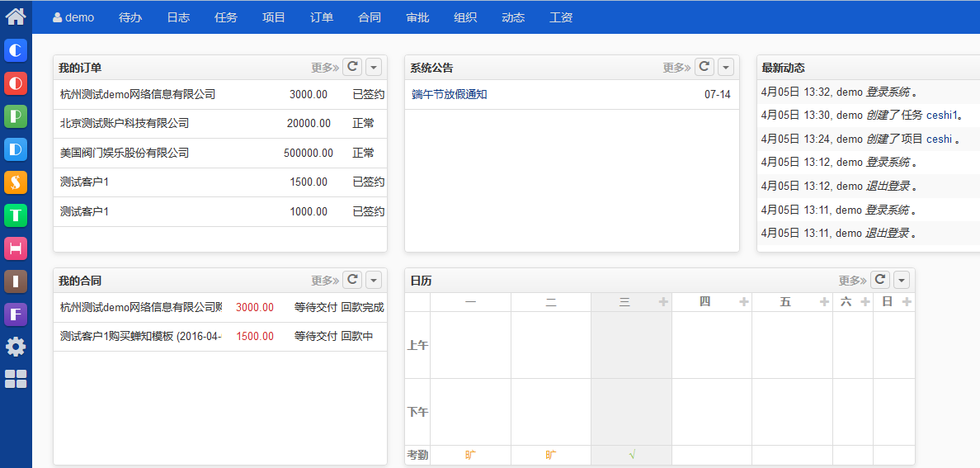This screenshot has height=468, width=980.
Task: Open the 我的合同 panel dropdown menu
Action: click(374, 281)
